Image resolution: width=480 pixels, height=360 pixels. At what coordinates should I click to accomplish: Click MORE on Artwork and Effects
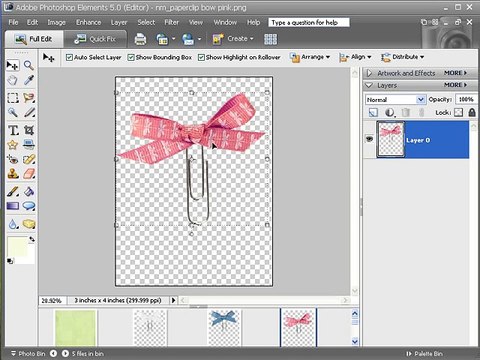click(455, 73)
